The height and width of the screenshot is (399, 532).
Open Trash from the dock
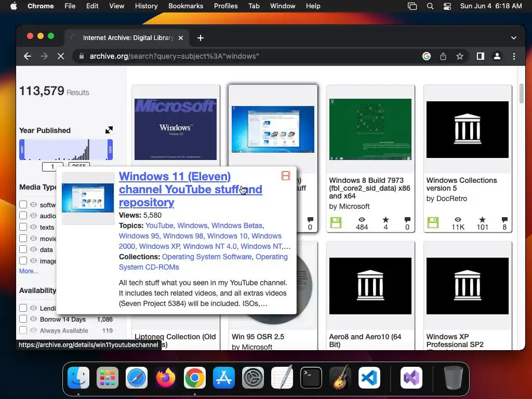(453, 378)
